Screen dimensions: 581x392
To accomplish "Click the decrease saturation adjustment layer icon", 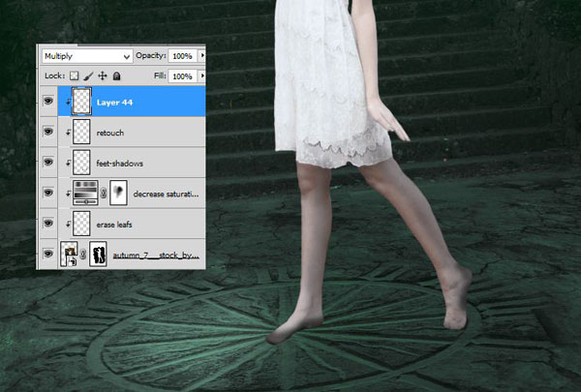I will [x=85, y=193].
